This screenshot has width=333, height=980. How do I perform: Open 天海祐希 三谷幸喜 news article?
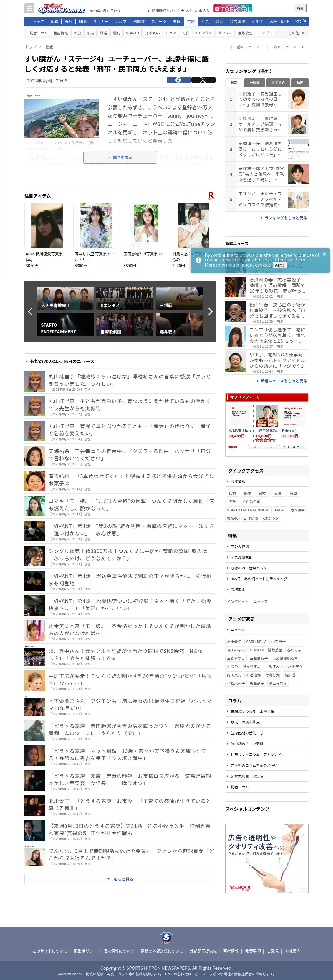(x=120, y=456)
